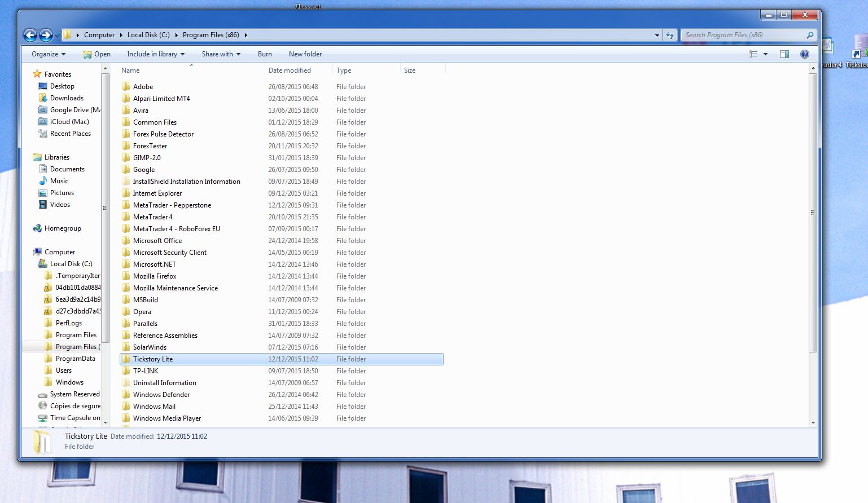Open Help with the question mark icon
The width and height of the screenshot is (868, 503).
click(805, 54)
